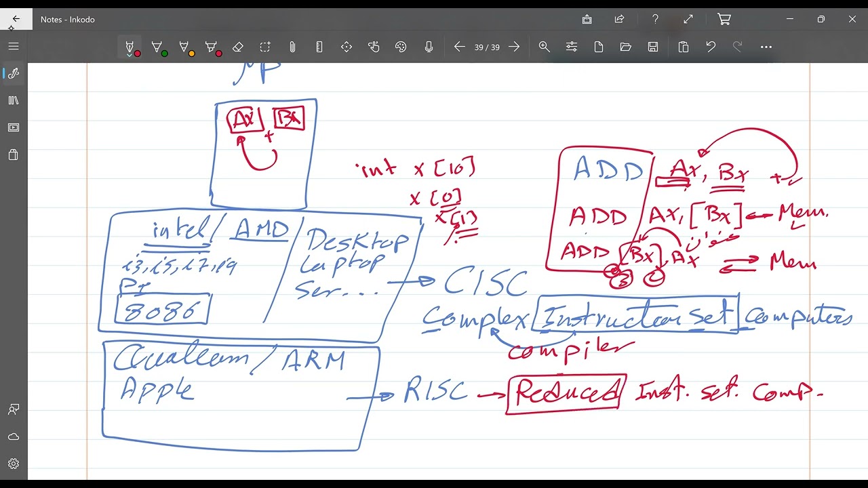Click the back arrow in title bar
Viewport: 868px width, 488px height.
(16, 19)
